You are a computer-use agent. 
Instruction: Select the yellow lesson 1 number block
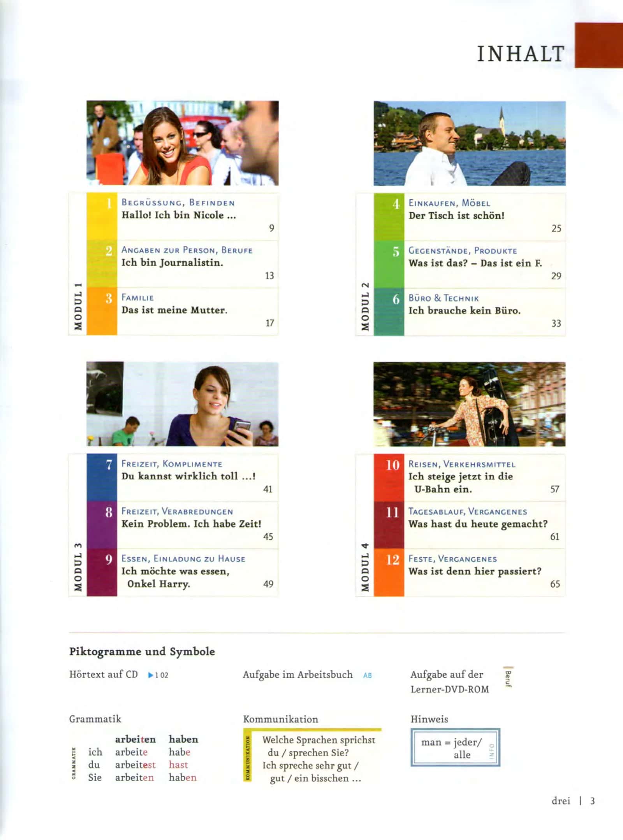click(x=102, y=216)
